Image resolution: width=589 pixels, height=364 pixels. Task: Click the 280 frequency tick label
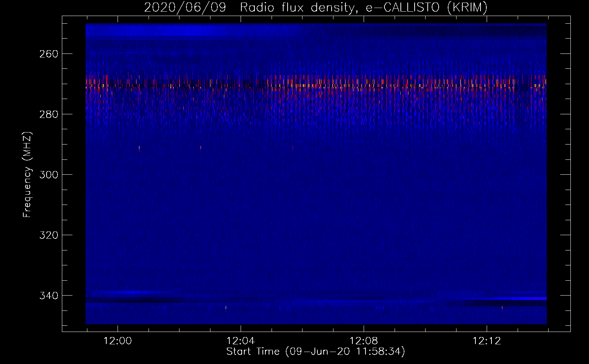[x=48, y=114]
